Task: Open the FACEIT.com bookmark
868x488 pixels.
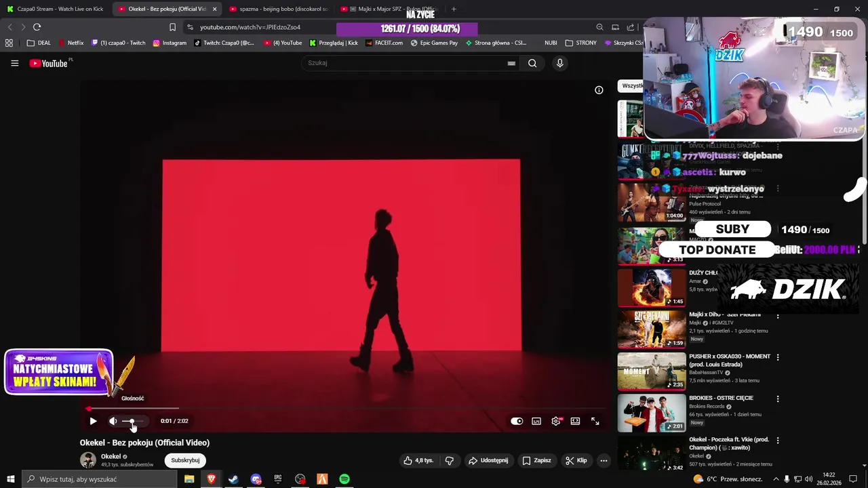Action: coord(384,43)
